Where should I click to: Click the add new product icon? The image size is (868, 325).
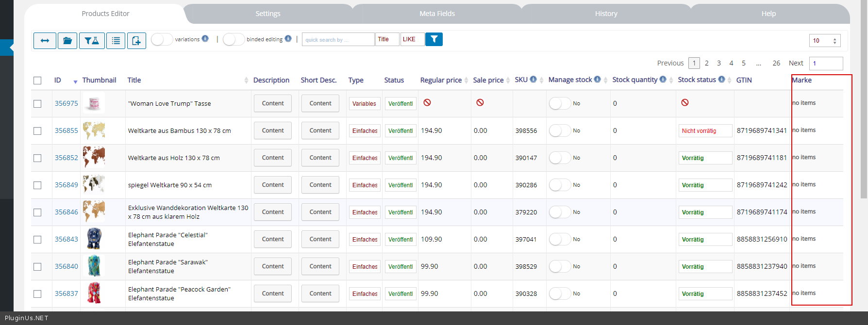136,41
